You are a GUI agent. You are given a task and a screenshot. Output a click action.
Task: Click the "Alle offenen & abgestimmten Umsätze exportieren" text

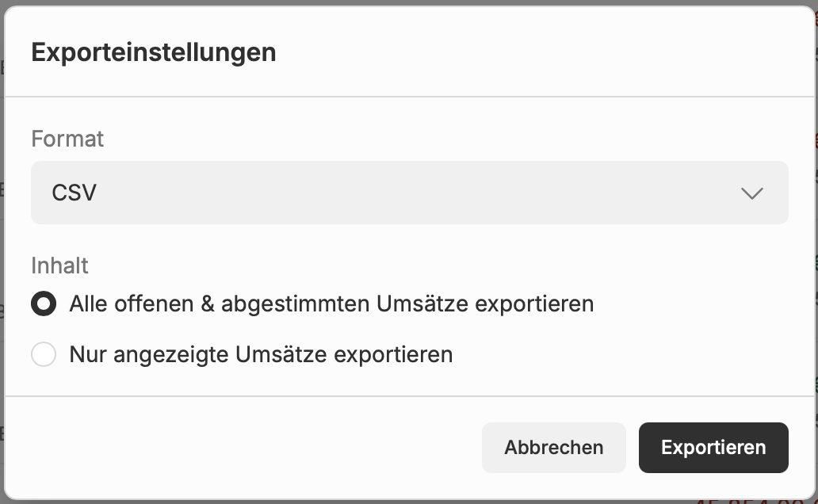(331, 304)
